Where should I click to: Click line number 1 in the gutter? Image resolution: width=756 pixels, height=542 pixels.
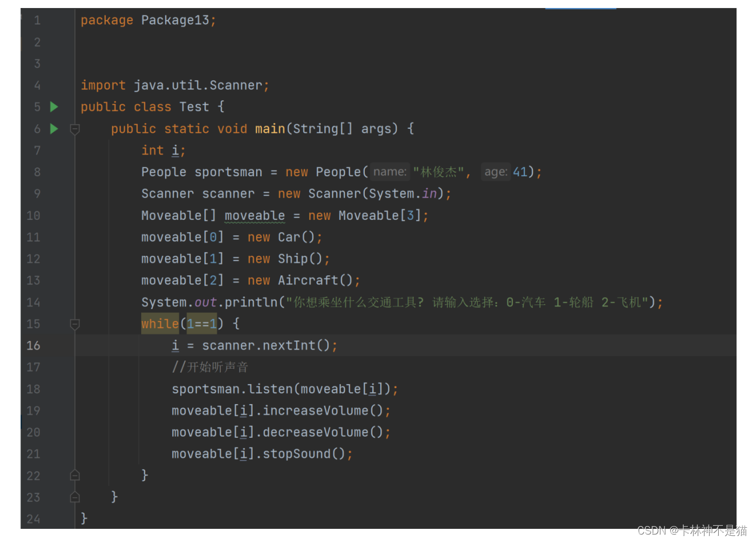pyautogui.click(x=37, y=21)
